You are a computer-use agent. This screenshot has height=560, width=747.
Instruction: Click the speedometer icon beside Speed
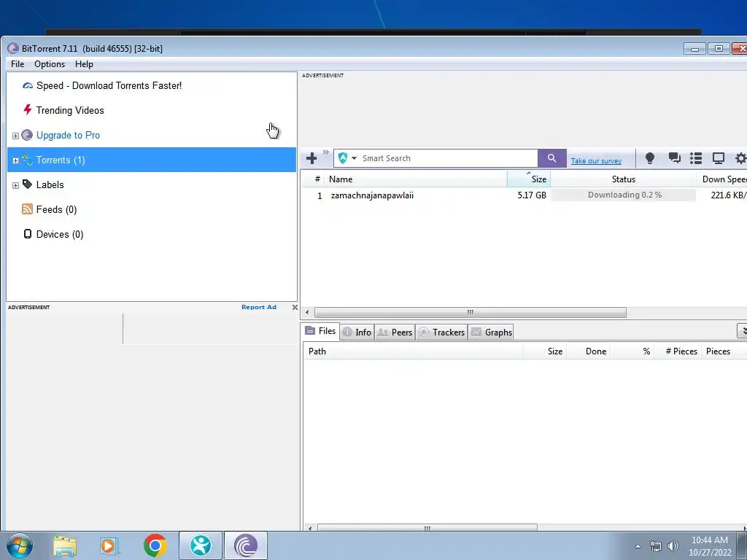coord(28,86)
